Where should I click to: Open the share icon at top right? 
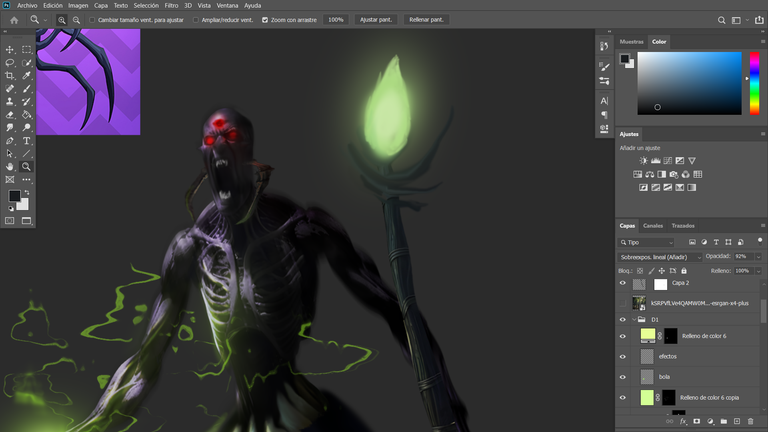click(x=759, y=20)
